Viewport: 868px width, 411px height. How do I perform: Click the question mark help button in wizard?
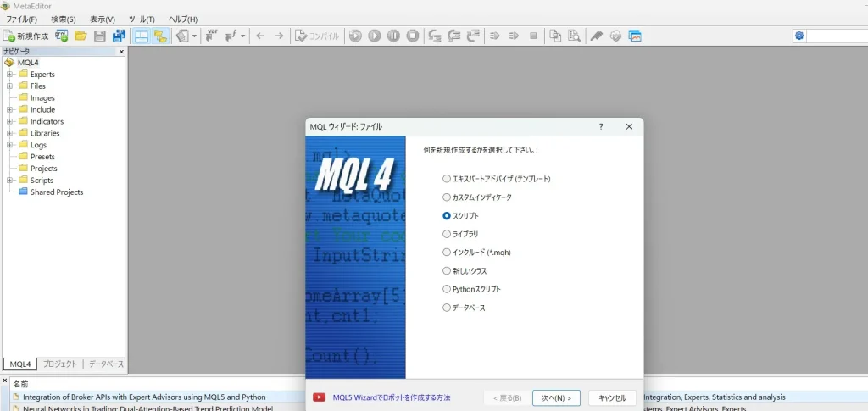coord(601,126)
